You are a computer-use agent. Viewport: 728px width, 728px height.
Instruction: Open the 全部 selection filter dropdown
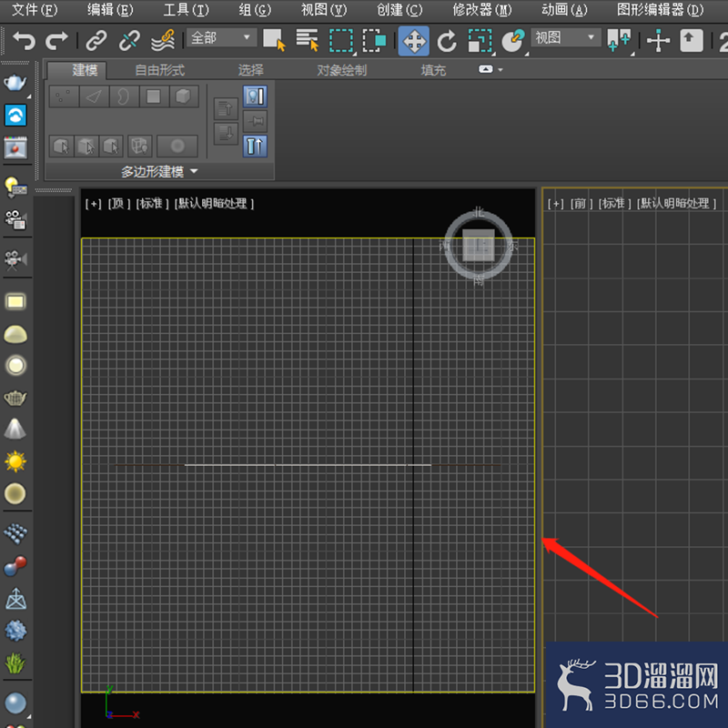(x=221, y=37)
